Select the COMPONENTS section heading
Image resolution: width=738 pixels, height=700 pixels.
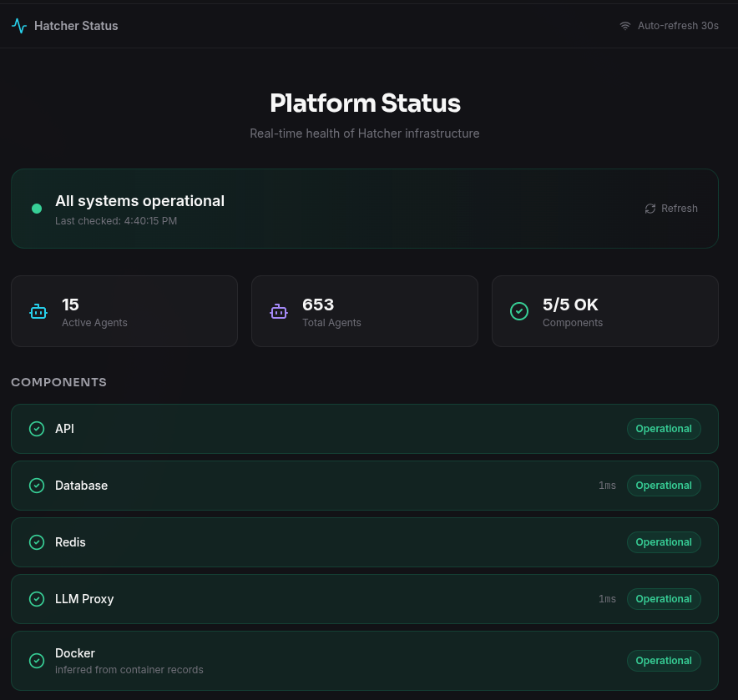coord(58,382)
